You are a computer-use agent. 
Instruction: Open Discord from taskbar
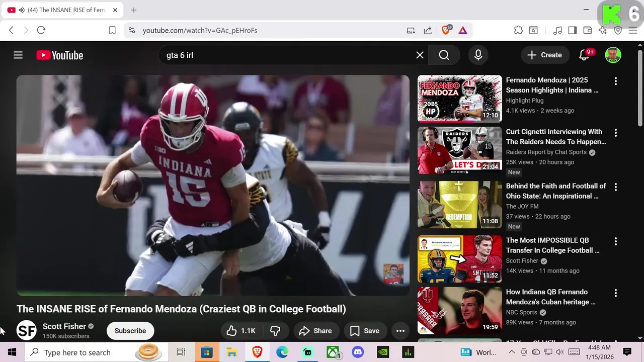(358, 352)
